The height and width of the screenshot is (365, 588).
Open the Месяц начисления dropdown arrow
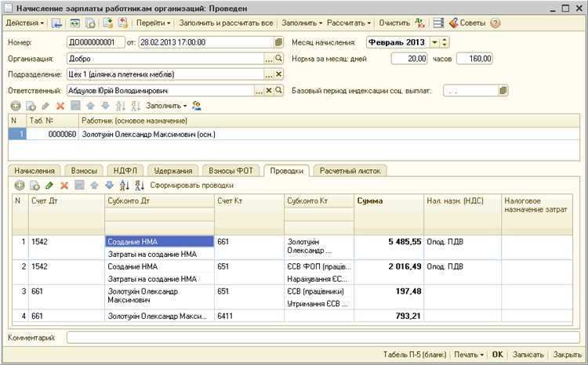tap(435, 42)
